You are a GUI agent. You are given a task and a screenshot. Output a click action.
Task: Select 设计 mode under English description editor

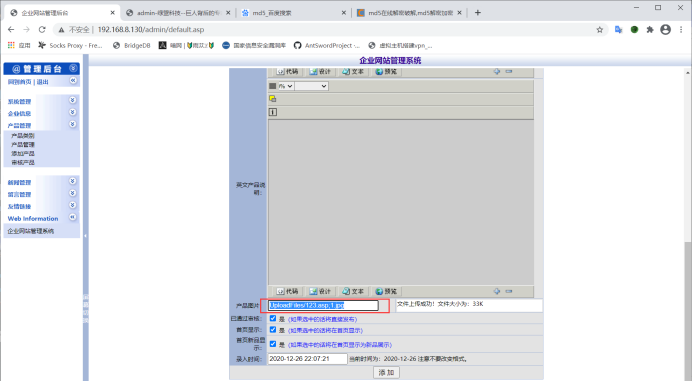coord(320,291)
